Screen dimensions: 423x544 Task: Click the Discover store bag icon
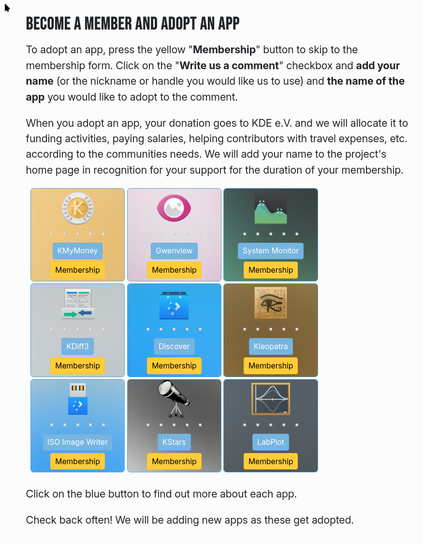tap(174, 305)
